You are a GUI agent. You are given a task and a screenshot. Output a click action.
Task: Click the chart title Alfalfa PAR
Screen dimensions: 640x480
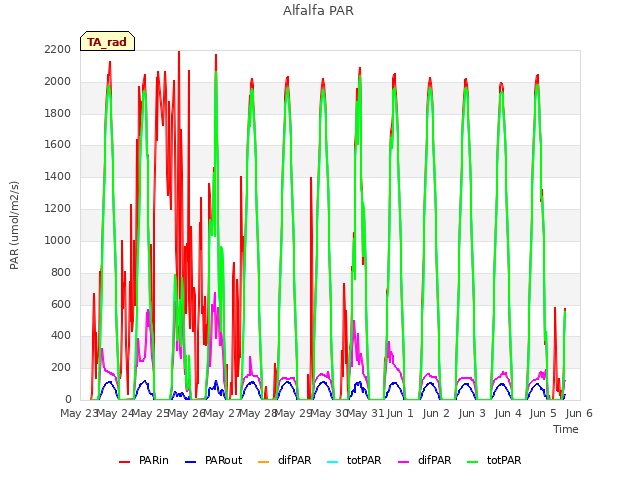pyautogui.click(x=318, y=11)
